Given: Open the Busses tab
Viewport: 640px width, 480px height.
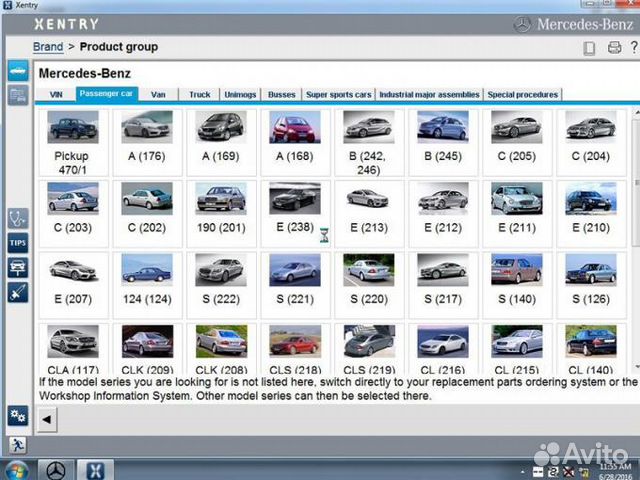Looking at the screenshot, I should point(282,95).
